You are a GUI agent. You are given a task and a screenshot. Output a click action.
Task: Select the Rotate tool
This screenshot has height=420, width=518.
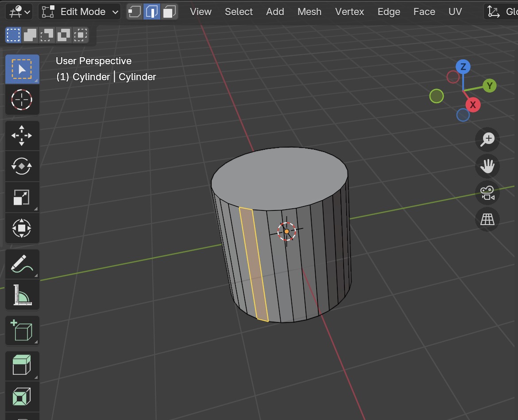(x=22, y=166)
